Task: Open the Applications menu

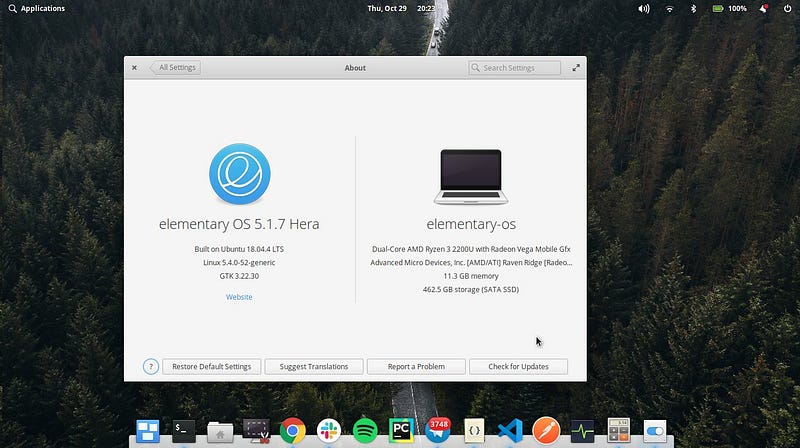Action: coord(37,9)
